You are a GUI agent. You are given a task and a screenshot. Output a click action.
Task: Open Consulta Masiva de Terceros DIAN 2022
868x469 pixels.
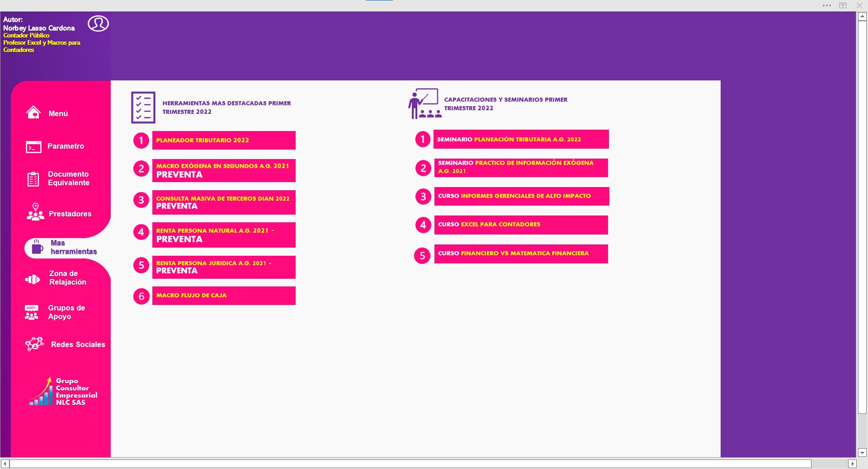pos(224,202)
